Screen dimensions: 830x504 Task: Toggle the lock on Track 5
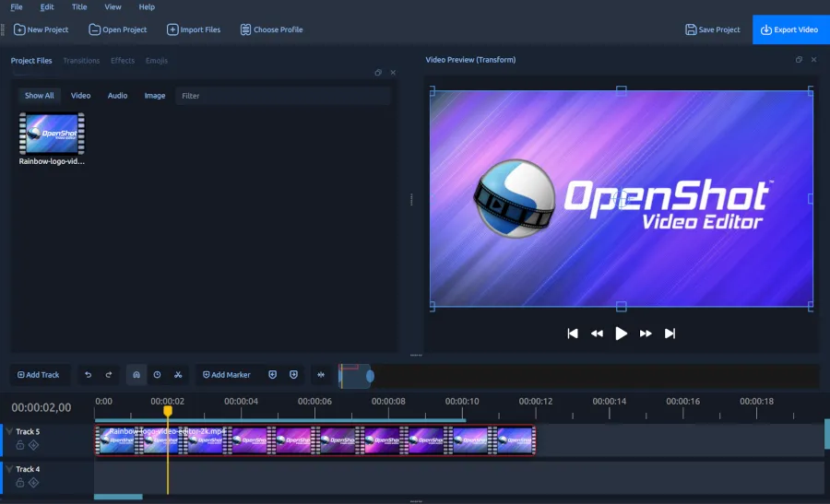(20, 445)
